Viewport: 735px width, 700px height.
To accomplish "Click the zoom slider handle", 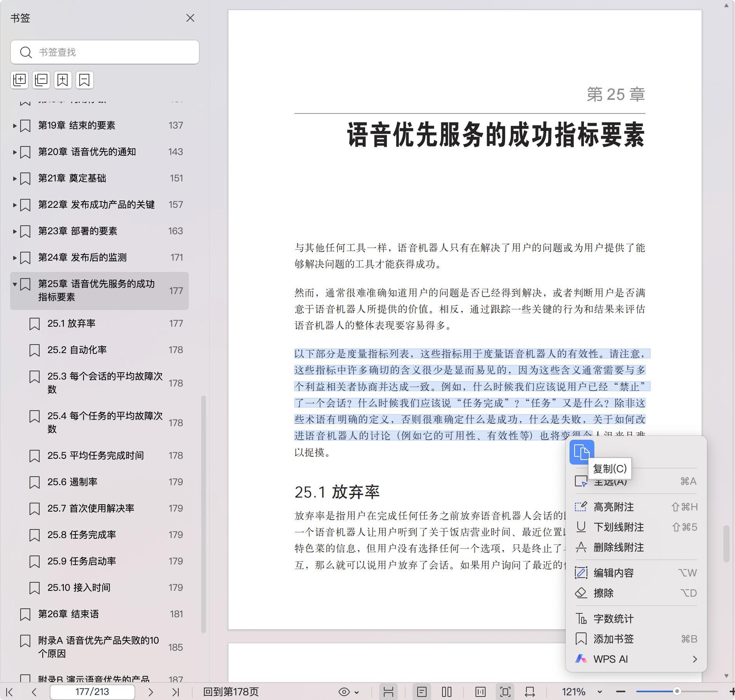I will [677, 691].
